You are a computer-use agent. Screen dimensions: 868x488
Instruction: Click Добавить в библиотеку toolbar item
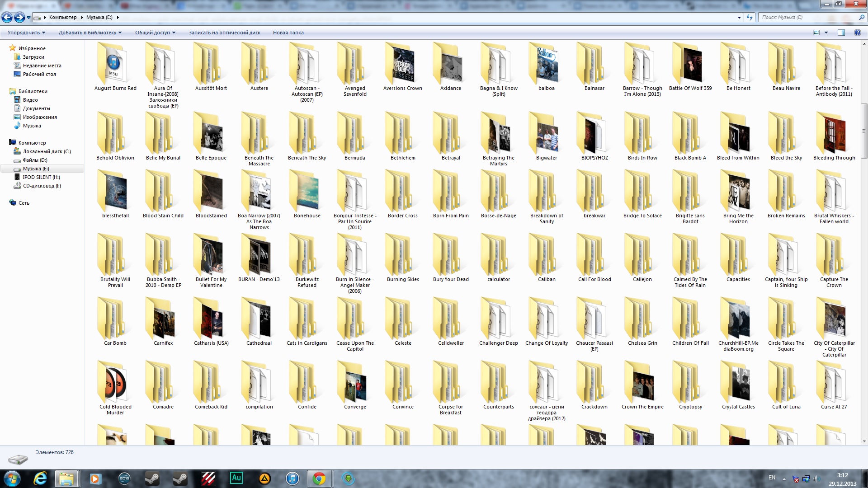point(90,33)
